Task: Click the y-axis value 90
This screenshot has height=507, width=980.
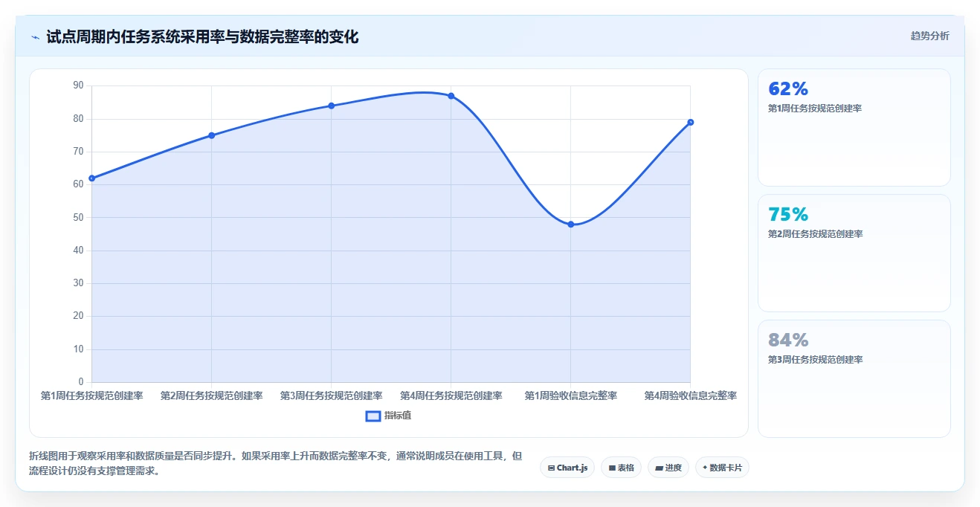Action: (x=78, y=85)
